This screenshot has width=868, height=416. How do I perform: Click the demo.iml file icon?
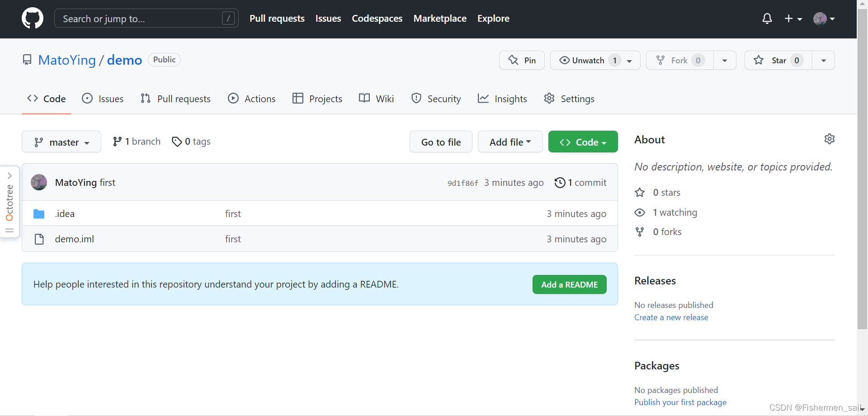[39, 239]
